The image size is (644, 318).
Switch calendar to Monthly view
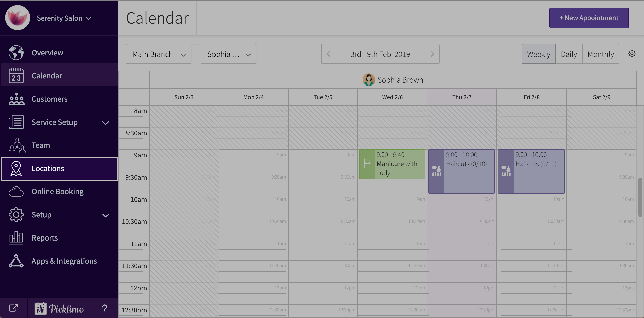pos(600,54)
